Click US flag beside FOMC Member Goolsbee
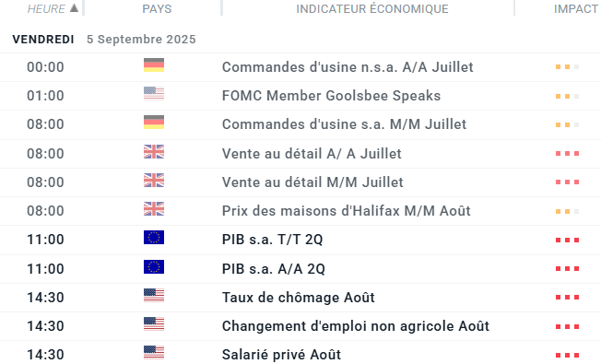601x364 pixels. coord(154,93)
